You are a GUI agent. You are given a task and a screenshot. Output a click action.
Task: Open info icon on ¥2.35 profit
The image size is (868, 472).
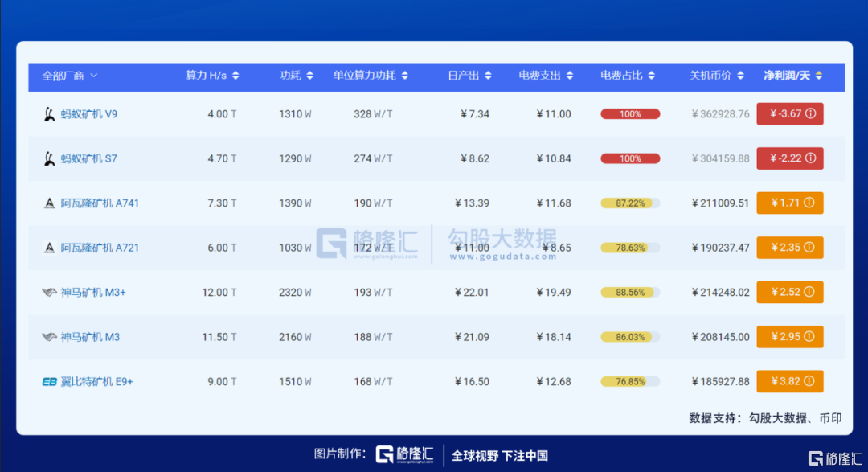[809, 247]
